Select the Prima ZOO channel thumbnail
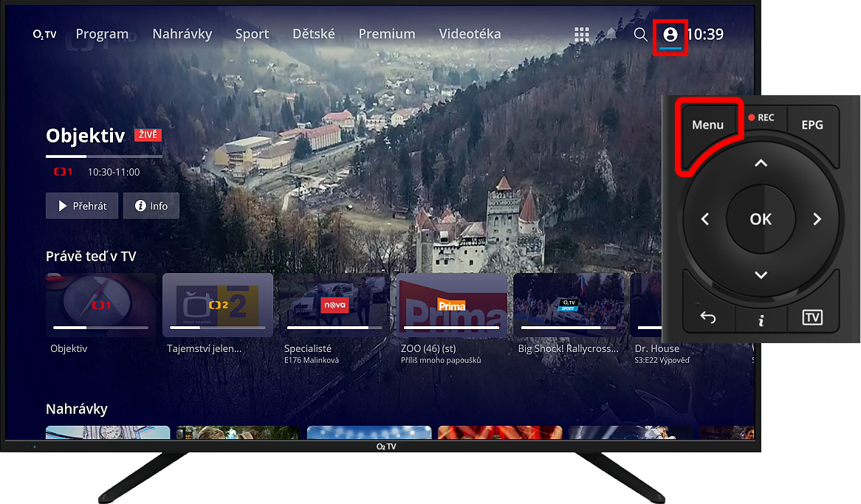 click(x=452, y=305)
